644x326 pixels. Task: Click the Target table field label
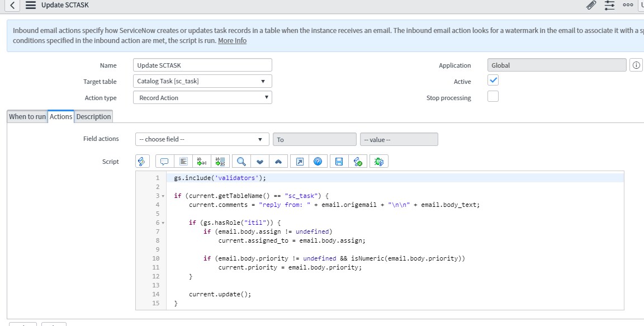(x=100, y=82)
